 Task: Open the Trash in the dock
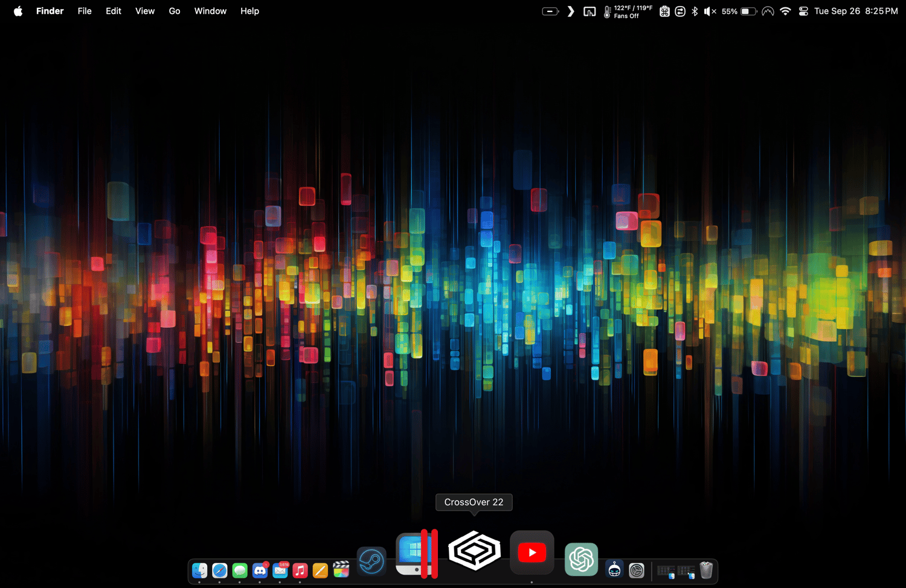[706, 570]
